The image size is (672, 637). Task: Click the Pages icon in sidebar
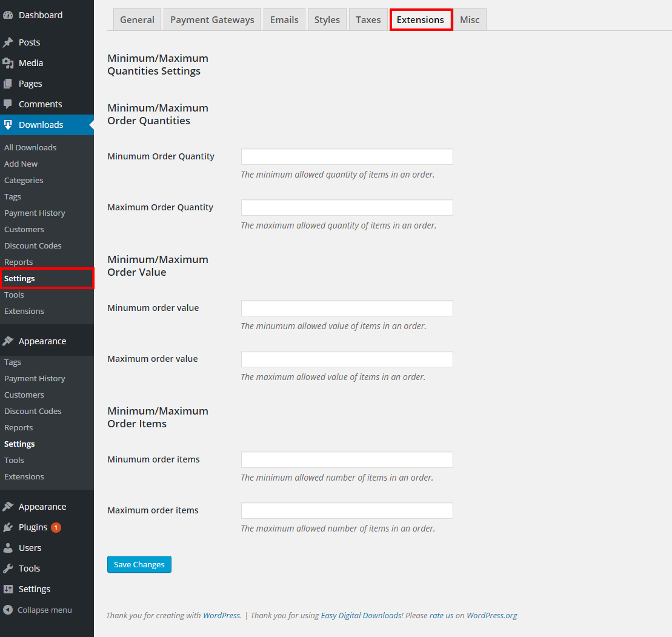pos(8,84)
